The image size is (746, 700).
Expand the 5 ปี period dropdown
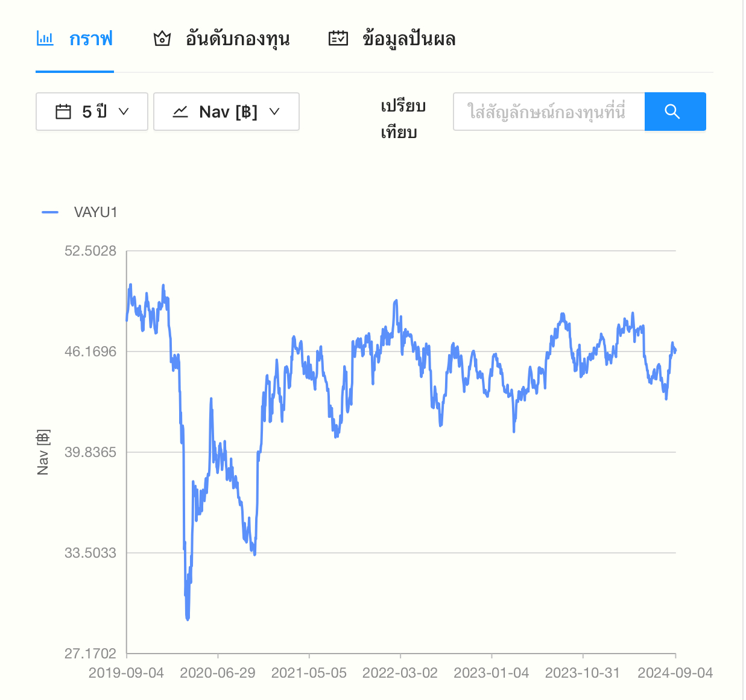92,112
